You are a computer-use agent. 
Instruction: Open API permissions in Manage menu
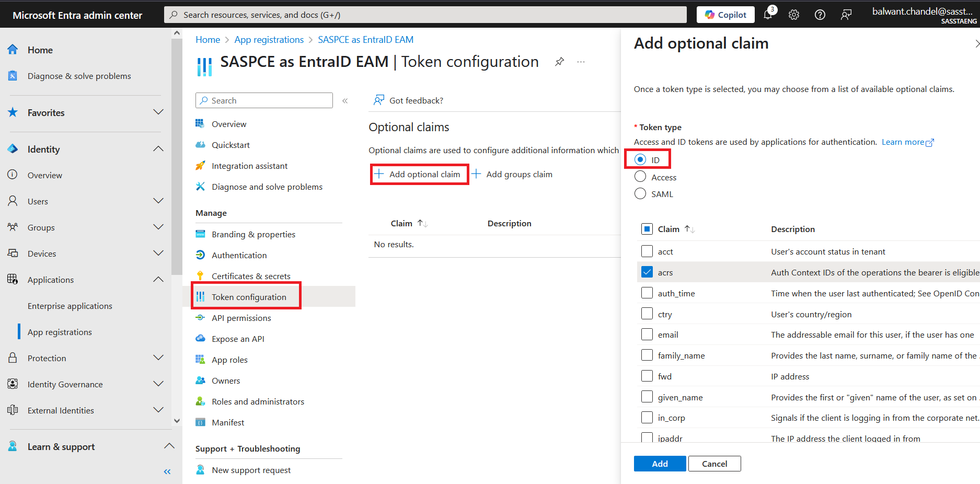(x=241, y=318)
